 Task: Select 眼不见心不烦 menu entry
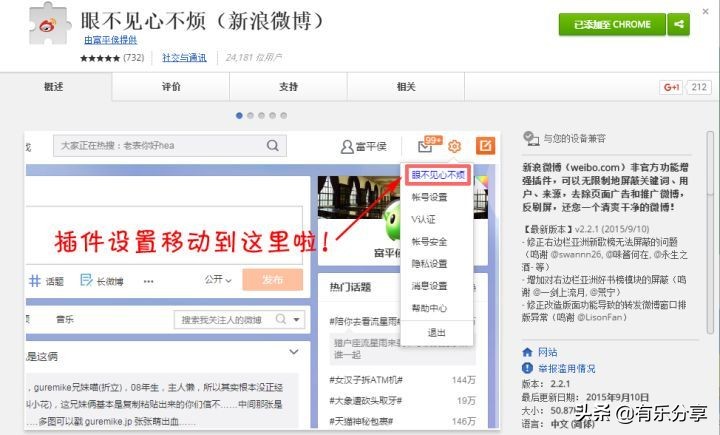pos(438,175)
